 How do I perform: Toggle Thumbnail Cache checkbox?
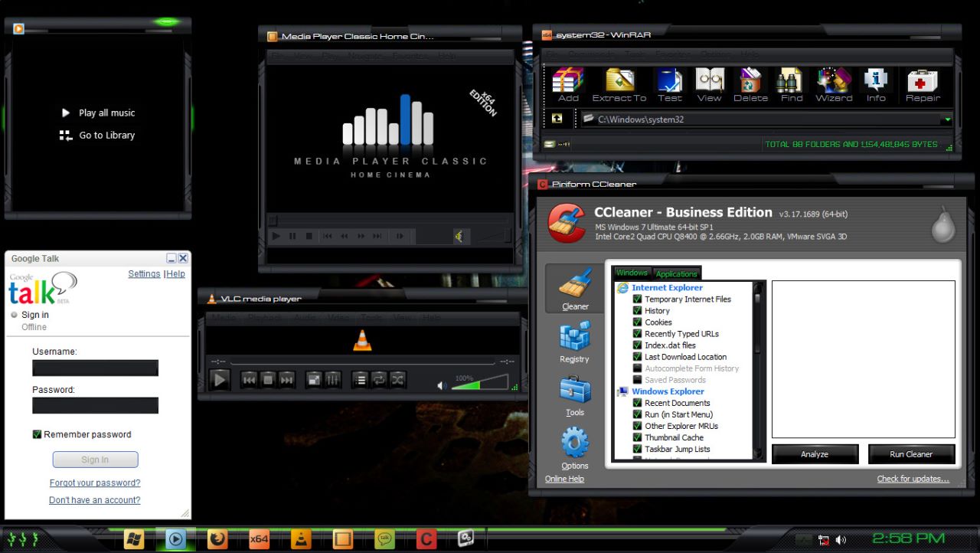point(637,437)
